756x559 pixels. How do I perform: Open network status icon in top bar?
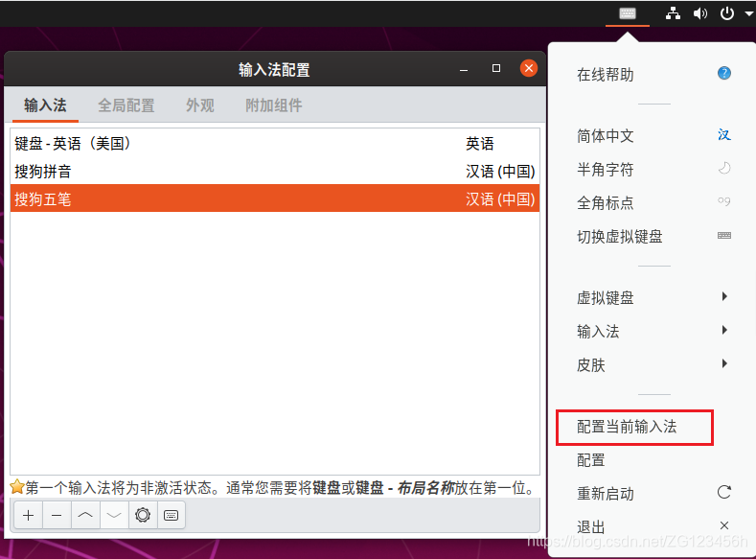pyautogui.click(x=673, y=13)
